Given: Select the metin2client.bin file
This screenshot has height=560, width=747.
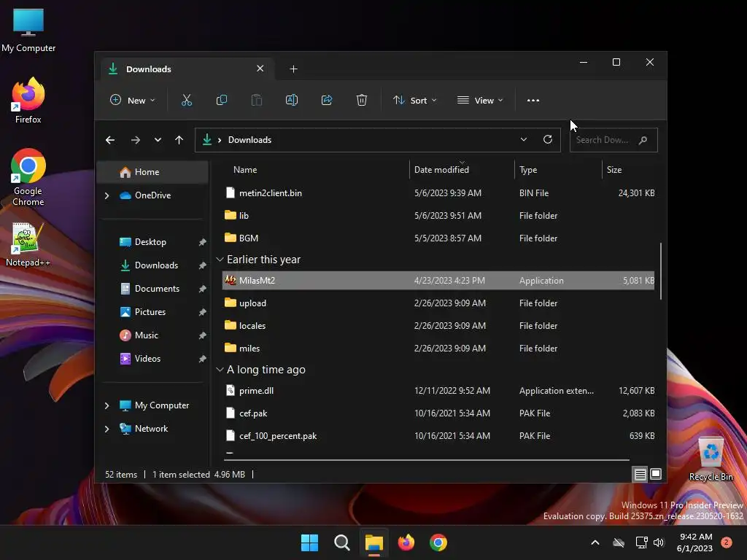Looking at the screenshot, I should tap(438, 192).
